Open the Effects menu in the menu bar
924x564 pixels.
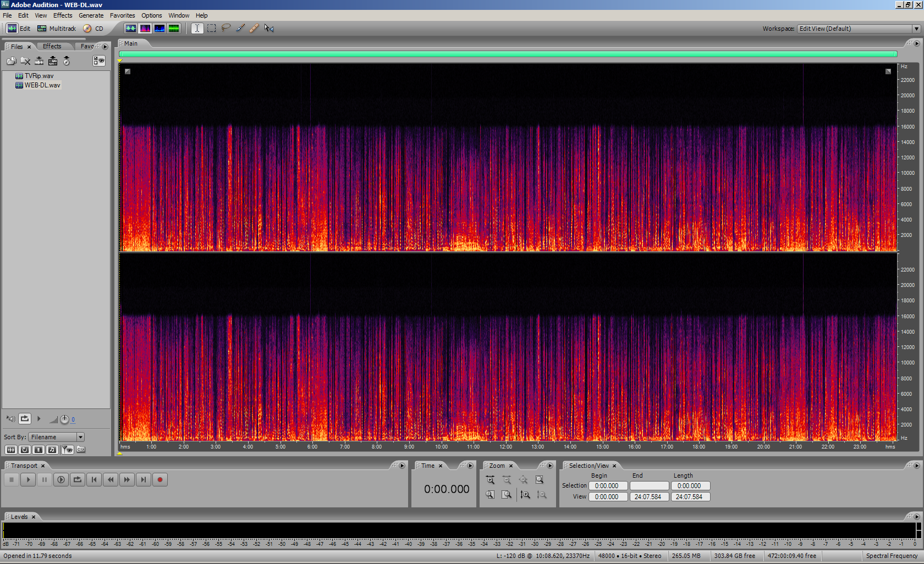(x=63, y=15)
